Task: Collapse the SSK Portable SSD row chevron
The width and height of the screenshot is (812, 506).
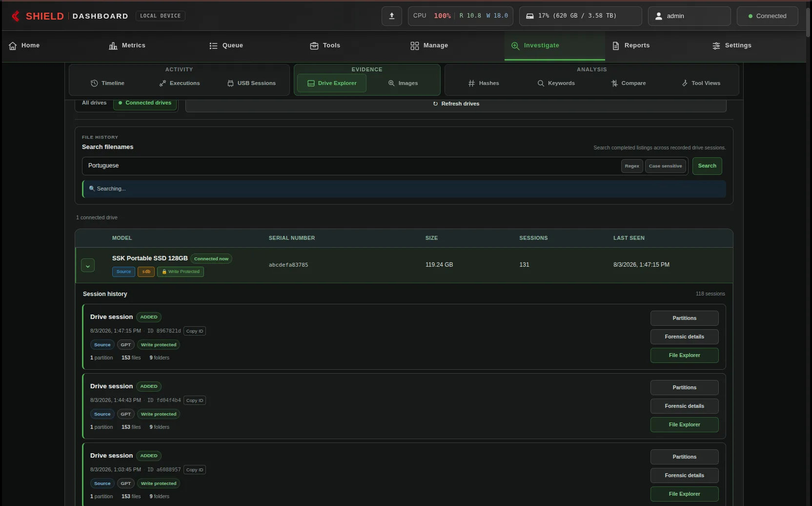Action: tap(88, 266)
